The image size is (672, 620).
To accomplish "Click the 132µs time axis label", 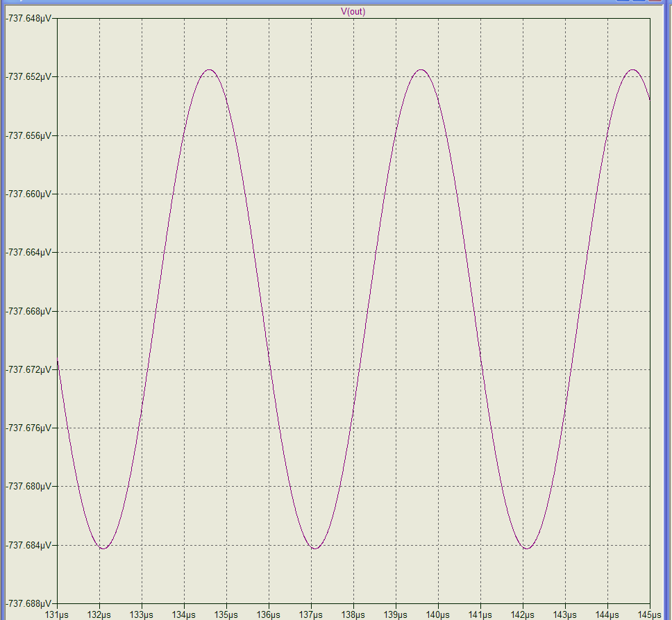I will pos(99,615).
